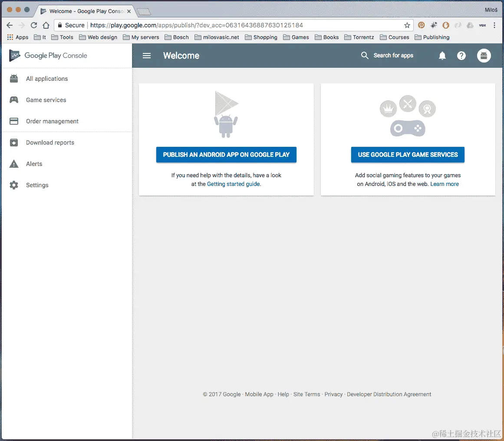This screenshot has height=441, width=504.
Task: Open the Chrome three-dot menu
Action: pyautogui.click(x=494, y=25)
